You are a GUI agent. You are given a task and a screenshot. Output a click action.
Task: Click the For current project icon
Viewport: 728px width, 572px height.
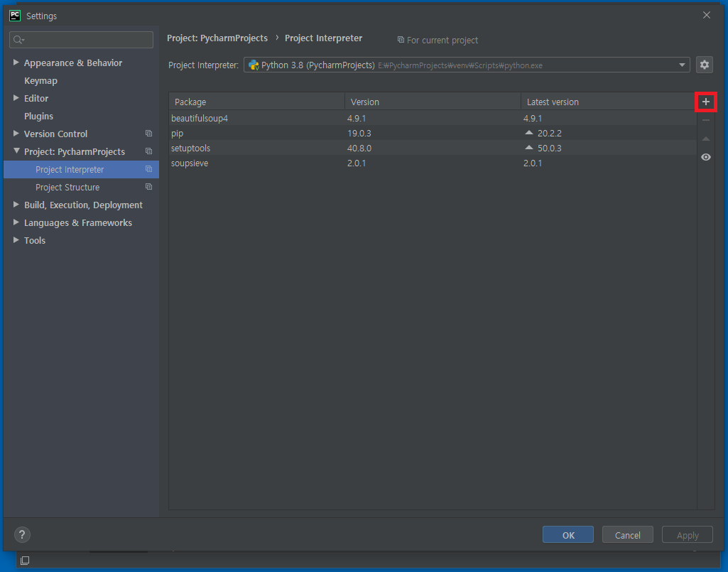click(401, 40)
